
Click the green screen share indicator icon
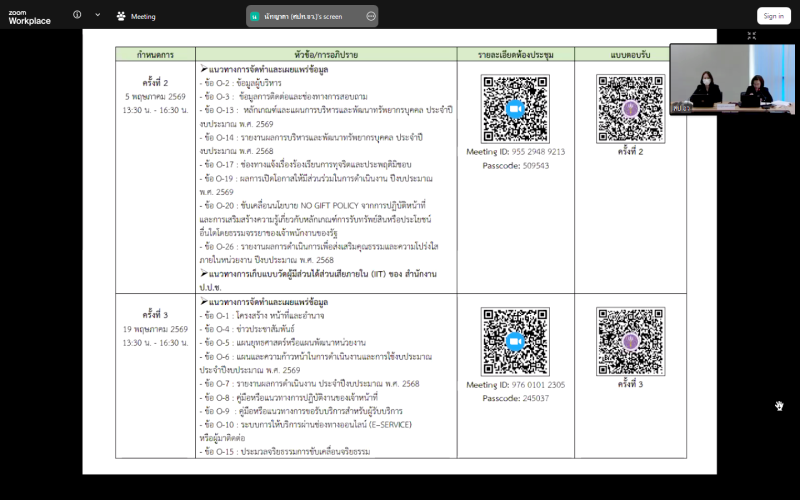pyautogui.click(x=255, y=16)
